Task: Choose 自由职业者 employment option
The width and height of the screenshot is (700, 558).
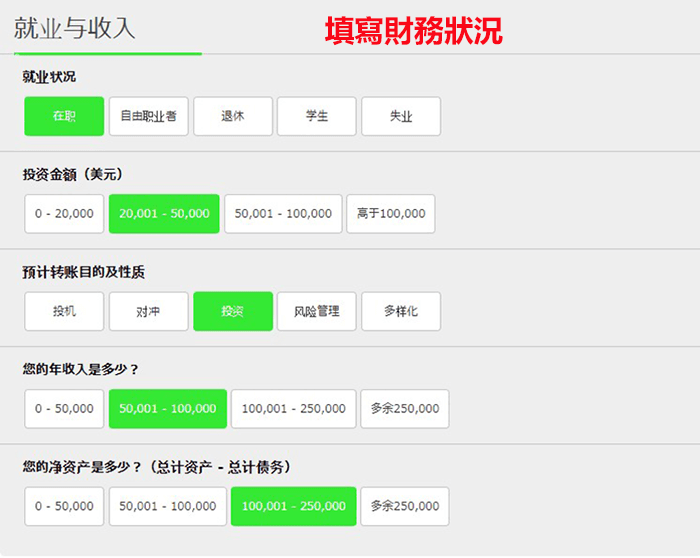Action: coord(148,116)
